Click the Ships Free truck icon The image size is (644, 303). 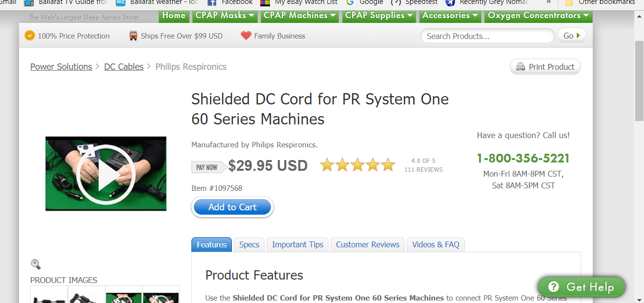[133, 36]
